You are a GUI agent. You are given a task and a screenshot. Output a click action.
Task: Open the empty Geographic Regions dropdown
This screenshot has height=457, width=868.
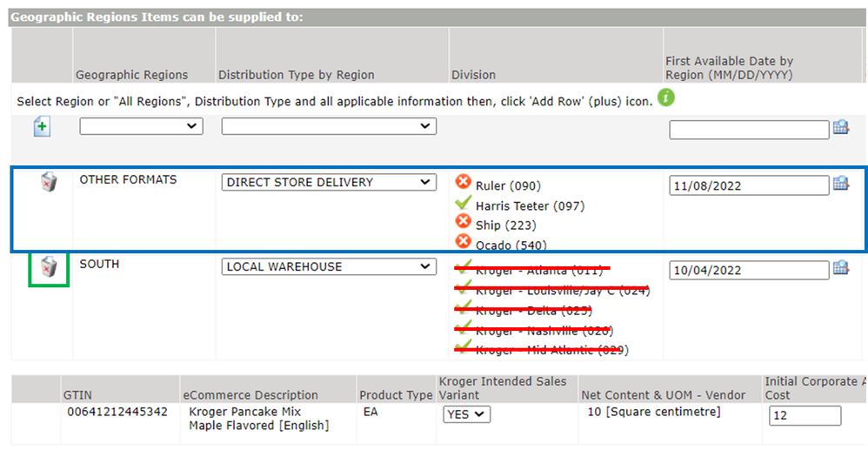click(x=141, y=126)
